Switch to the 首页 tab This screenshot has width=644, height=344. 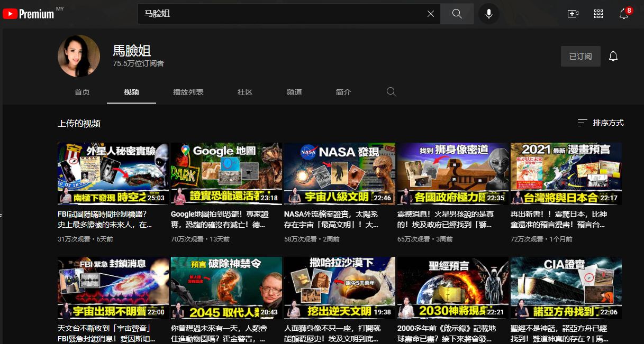[82, 92]
